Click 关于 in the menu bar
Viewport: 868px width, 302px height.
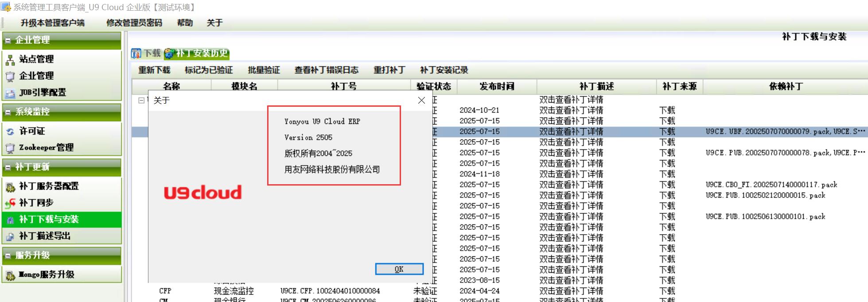tap(214, 23)
